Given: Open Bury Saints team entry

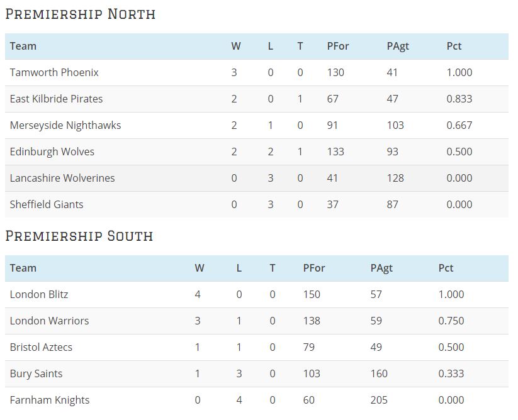Looking at the screenshot, I should click(x=36, y=373).
